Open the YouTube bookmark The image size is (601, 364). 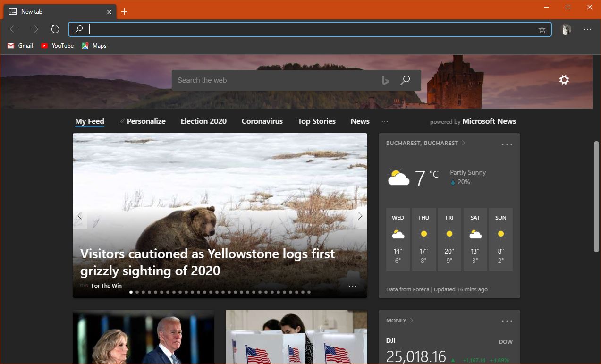[x=57, y=46]
